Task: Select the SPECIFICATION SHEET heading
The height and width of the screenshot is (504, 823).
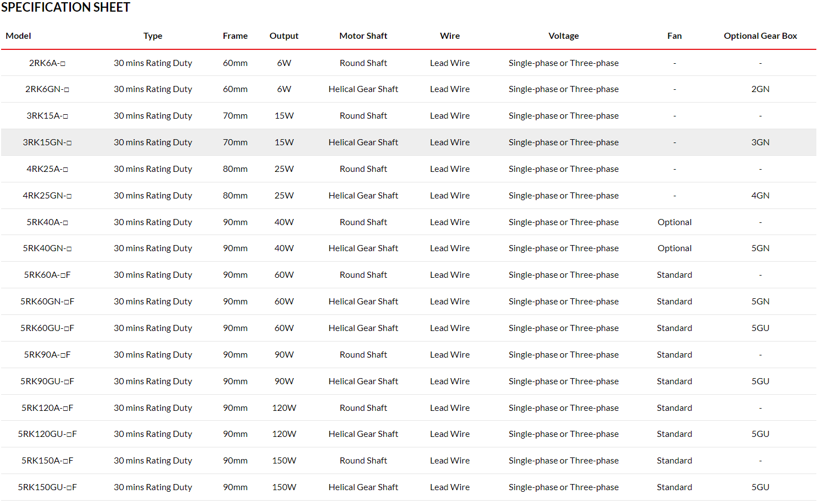Action: pyautogui.click(x=65, y=7)
